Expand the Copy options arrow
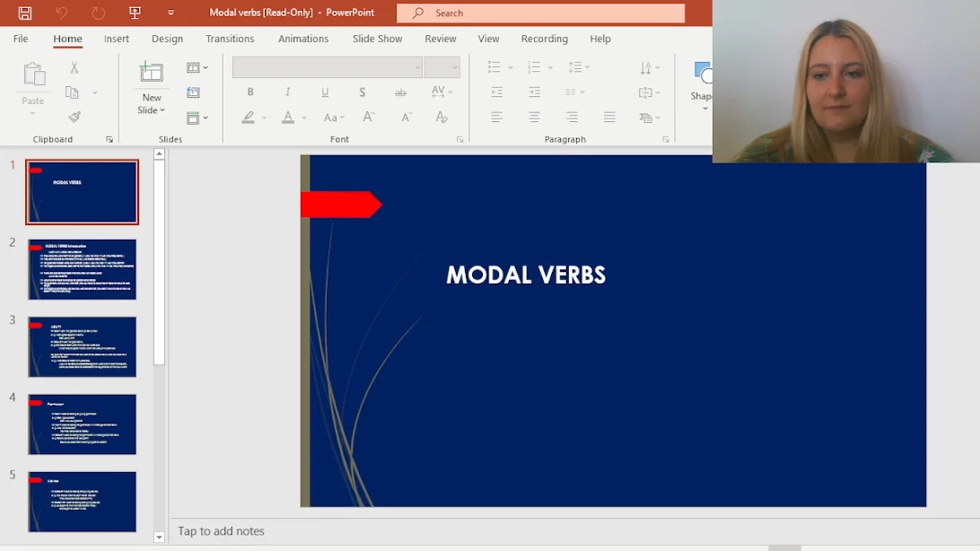 [x=95, y=92]
